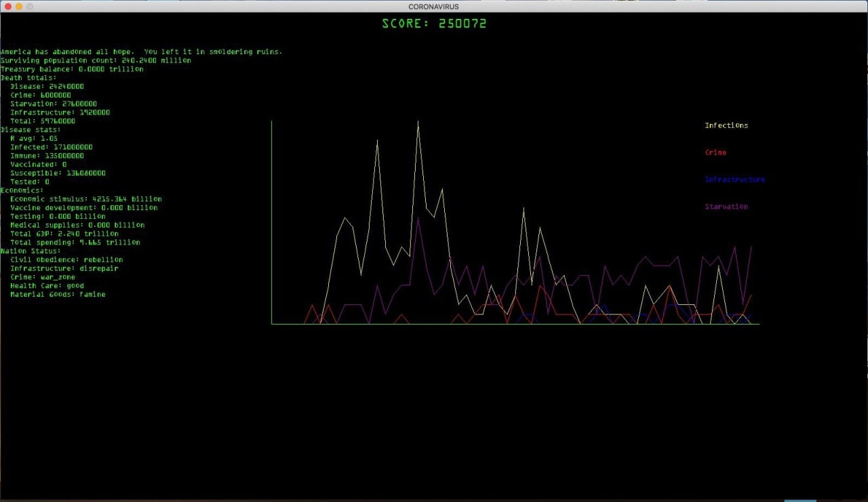Click the Material Goods: famine status

pos(58,295)
